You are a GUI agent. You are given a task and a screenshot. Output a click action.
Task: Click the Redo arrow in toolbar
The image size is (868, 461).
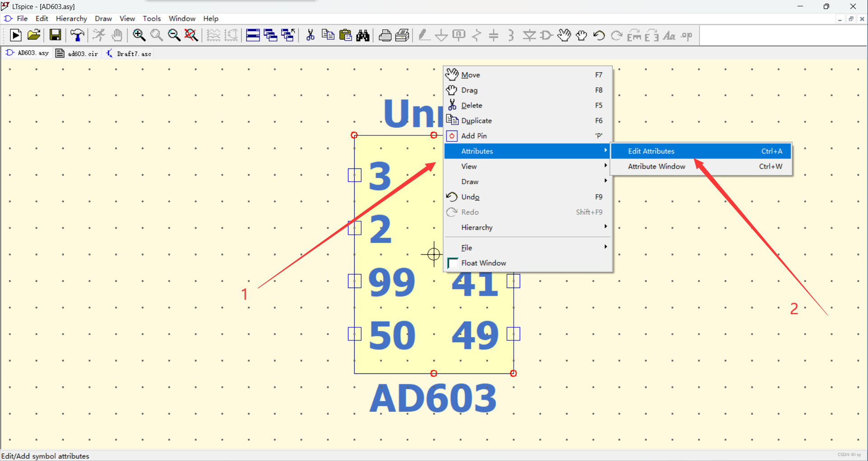617,35
